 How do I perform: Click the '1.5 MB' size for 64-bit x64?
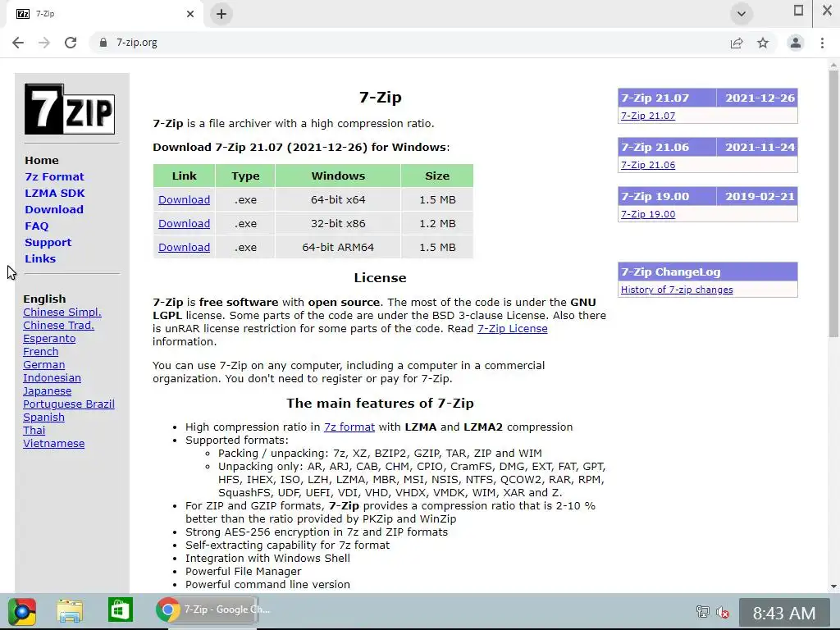[437, 200]
